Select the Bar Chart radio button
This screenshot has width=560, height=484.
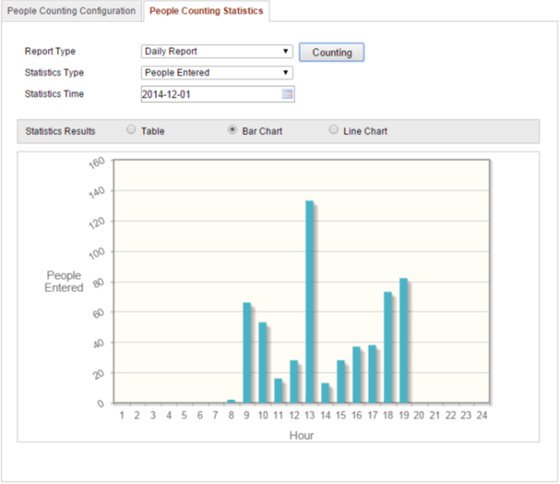232,129
